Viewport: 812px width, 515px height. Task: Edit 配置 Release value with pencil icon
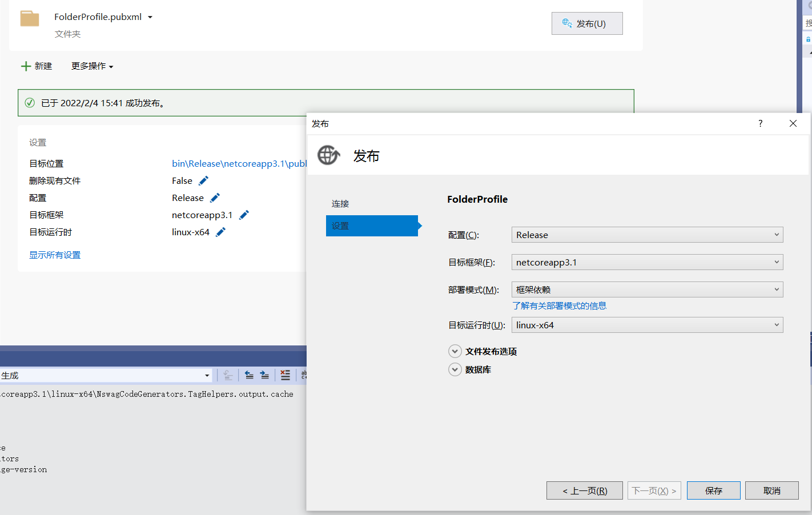215,198
